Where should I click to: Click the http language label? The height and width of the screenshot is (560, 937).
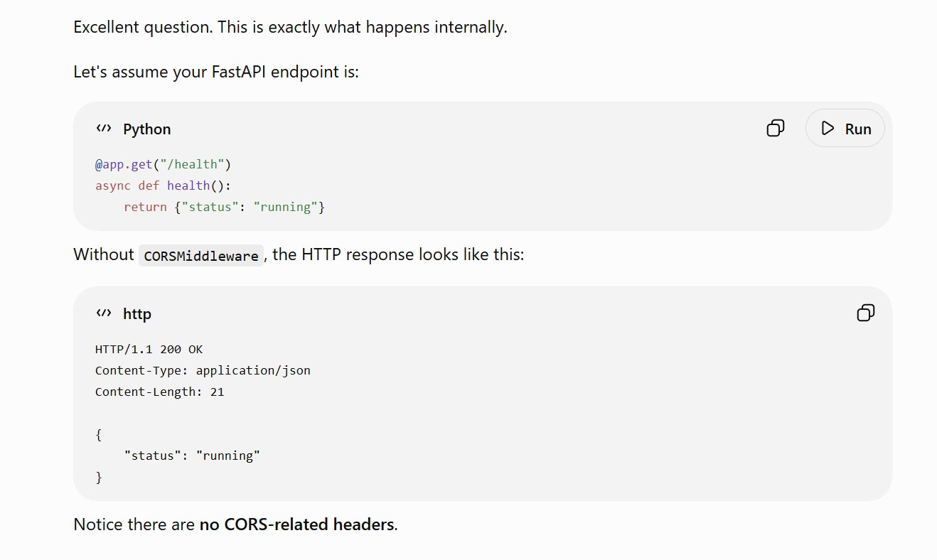point(137,314)
